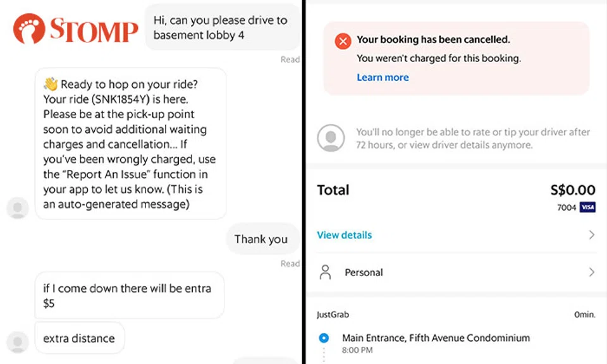Select the blue pick-up point marker
Viewport: 607px width, 364px height.
point(324,338)
